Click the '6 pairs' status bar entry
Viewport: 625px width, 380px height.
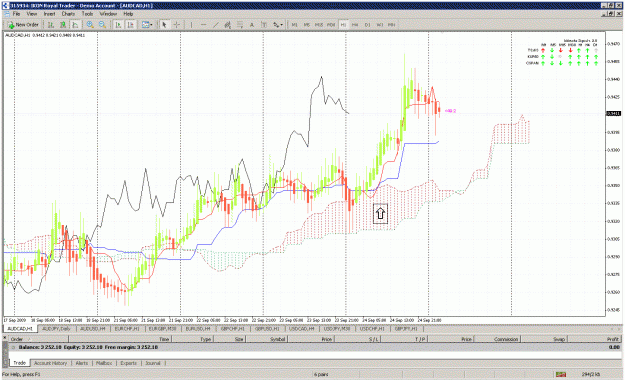(x=321, y=374)
